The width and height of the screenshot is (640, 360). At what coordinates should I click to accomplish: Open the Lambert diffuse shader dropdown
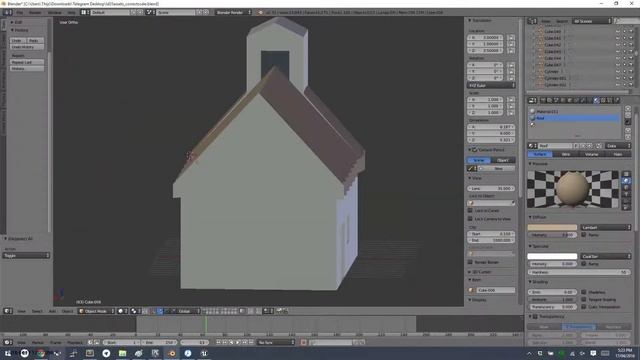pyautogui.click(x=605, y=227)
